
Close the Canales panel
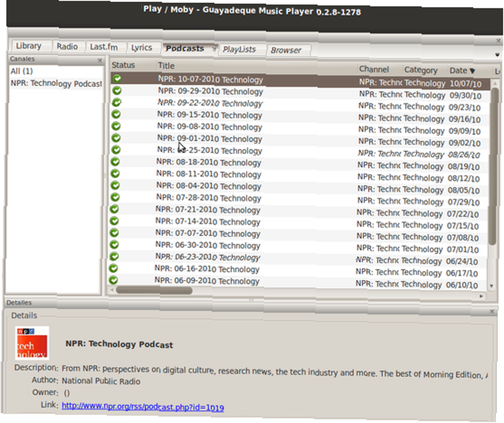[x=100, y=60]
